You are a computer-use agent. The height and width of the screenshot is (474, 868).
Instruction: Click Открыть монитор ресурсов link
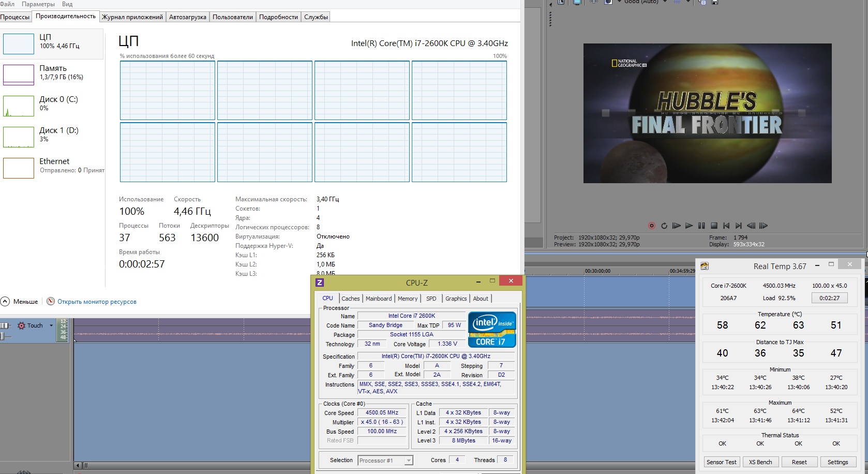tap(97, 302)
